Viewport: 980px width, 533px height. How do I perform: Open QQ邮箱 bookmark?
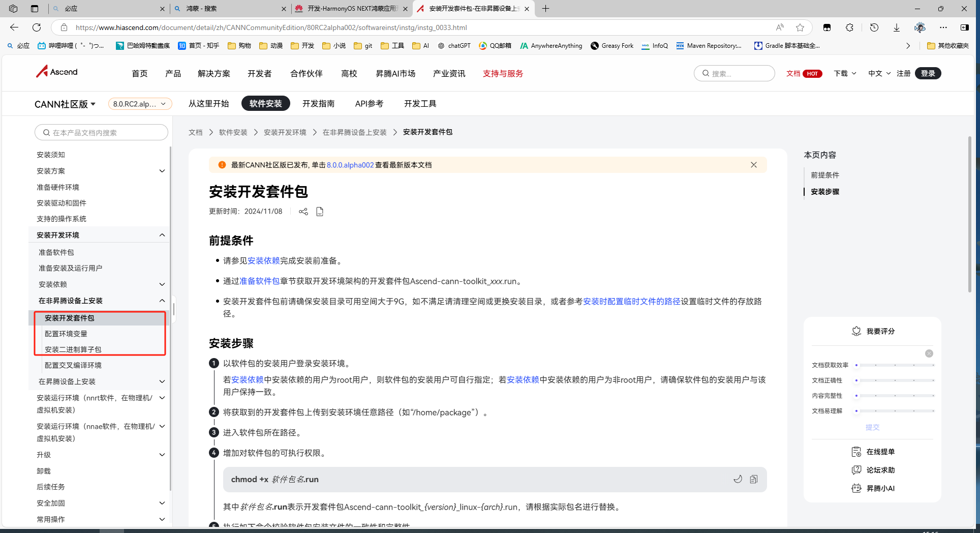coord(495,46)
